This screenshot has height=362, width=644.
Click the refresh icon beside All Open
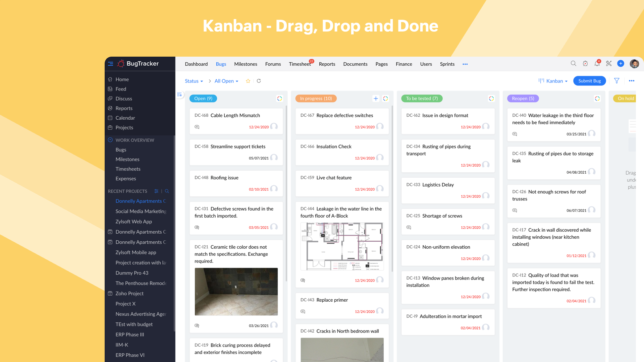(259, 81)
